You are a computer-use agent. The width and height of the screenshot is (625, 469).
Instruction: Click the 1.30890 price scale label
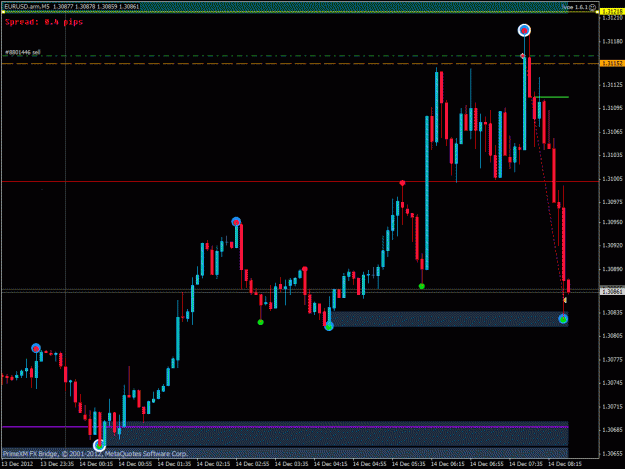pos(613,269)
